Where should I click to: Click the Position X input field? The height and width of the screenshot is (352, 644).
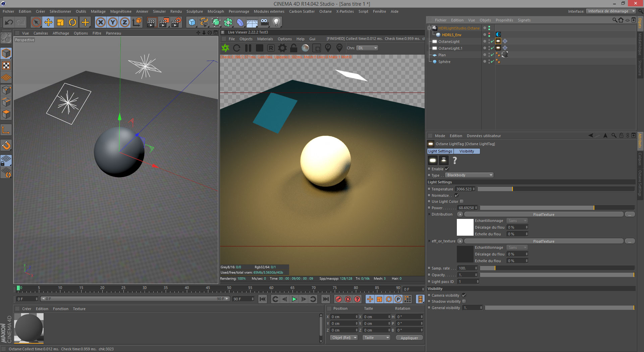(x=344, y=317)
